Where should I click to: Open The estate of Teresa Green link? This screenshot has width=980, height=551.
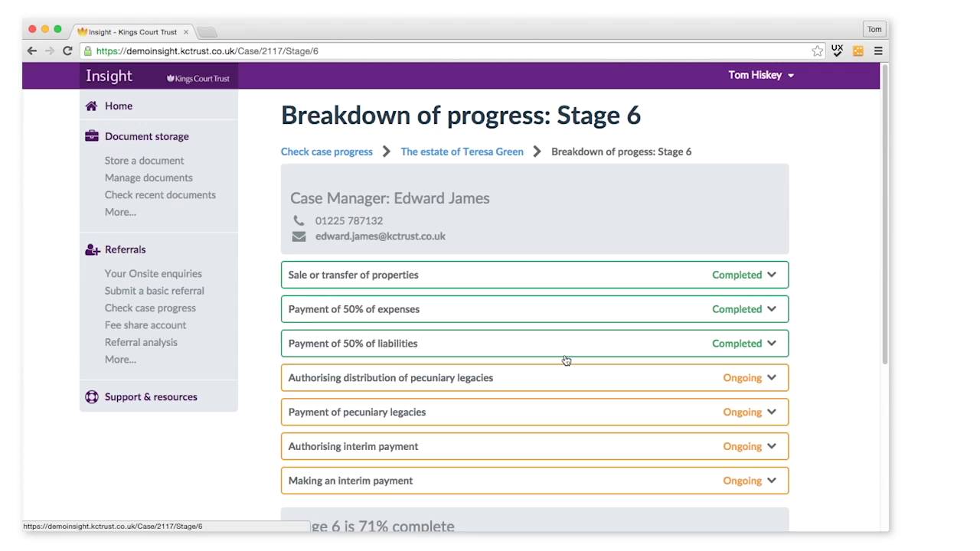[462, 152]
